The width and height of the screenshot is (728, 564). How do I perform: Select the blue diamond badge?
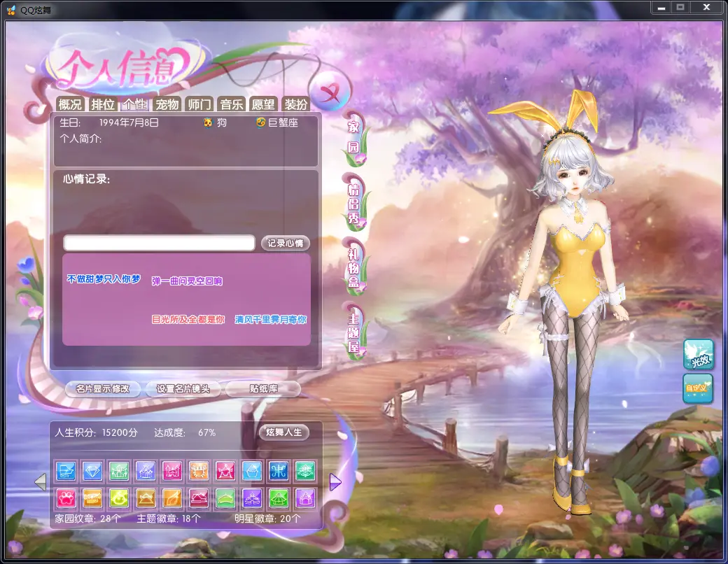[x=92, y=471]
